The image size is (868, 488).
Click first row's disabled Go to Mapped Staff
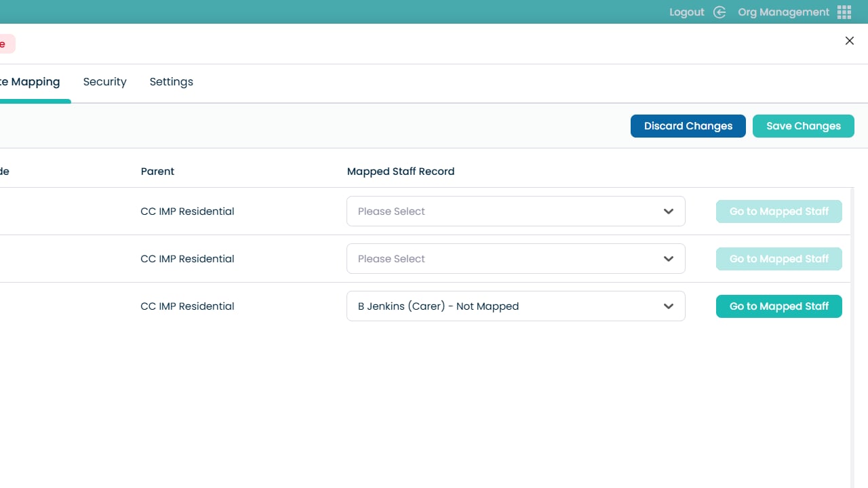click(778, 211)
